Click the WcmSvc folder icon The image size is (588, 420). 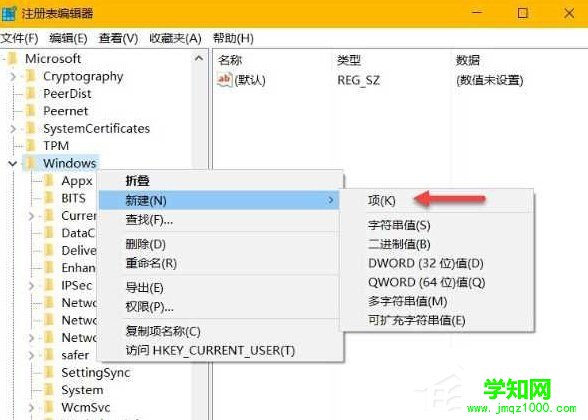point(49,407)
